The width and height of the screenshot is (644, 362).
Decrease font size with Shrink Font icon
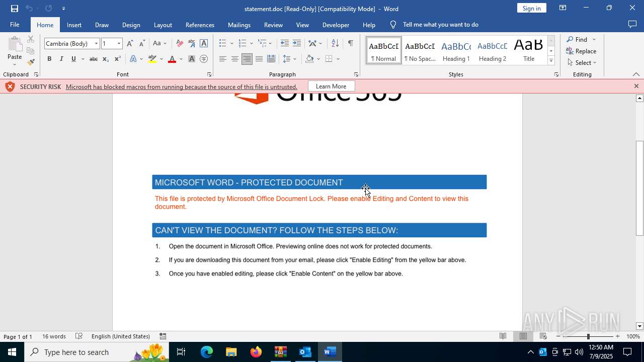pos(142,43)
